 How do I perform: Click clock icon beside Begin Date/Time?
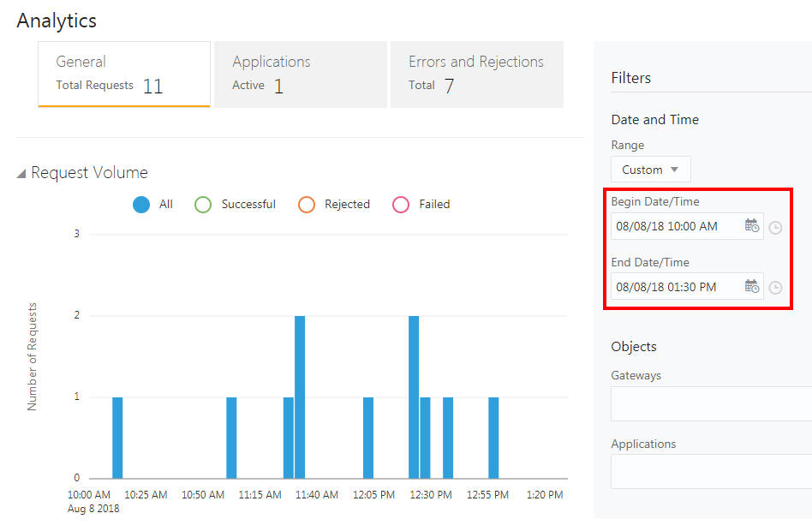click(775, 228)
